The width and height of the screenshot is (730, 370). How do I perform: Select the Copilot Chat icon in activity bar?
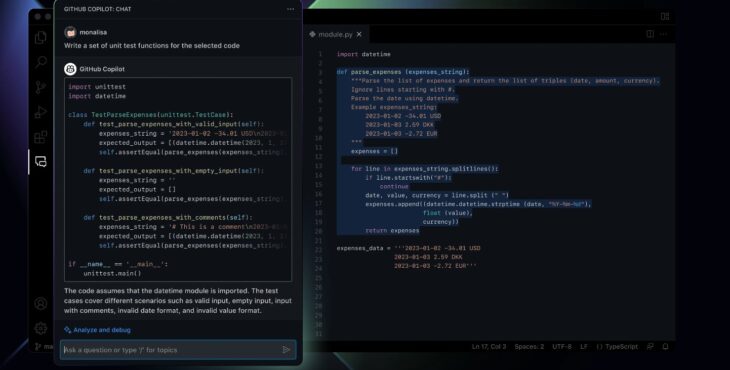click(x=41, y=161)
